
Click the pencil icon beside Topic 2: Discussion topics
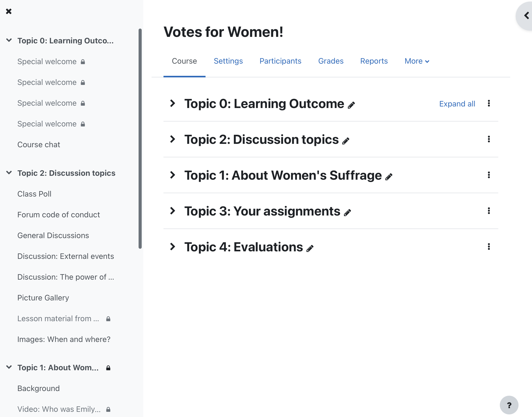pyautogui.click(x=346, y=141)
